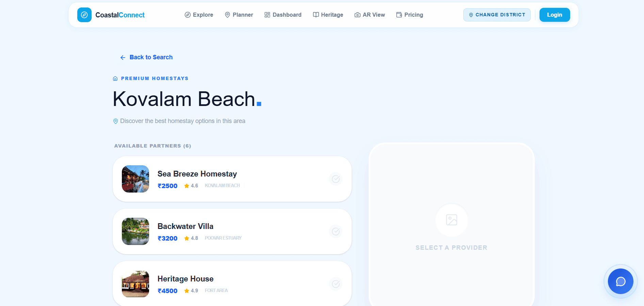Open the Heritage House thumbnail image
The width and height of the screenshot is (644, 306).
[135, 284]
